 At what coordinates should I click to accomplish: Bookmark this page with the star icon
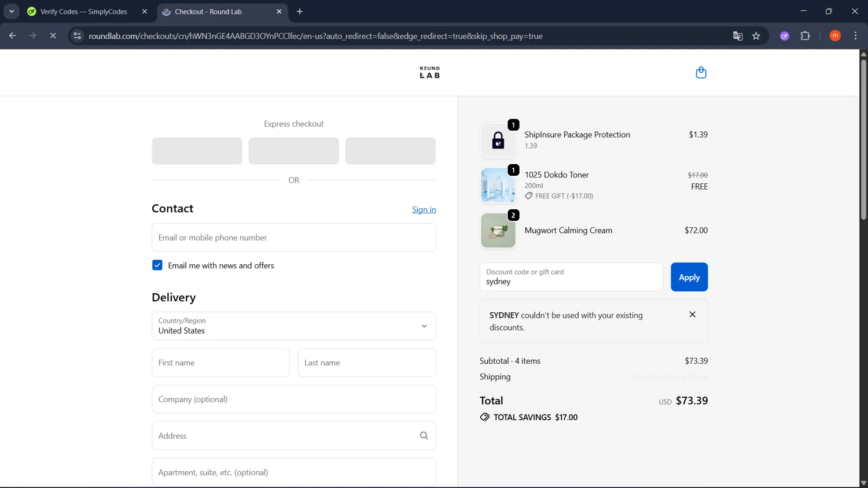tap(756, 36)
